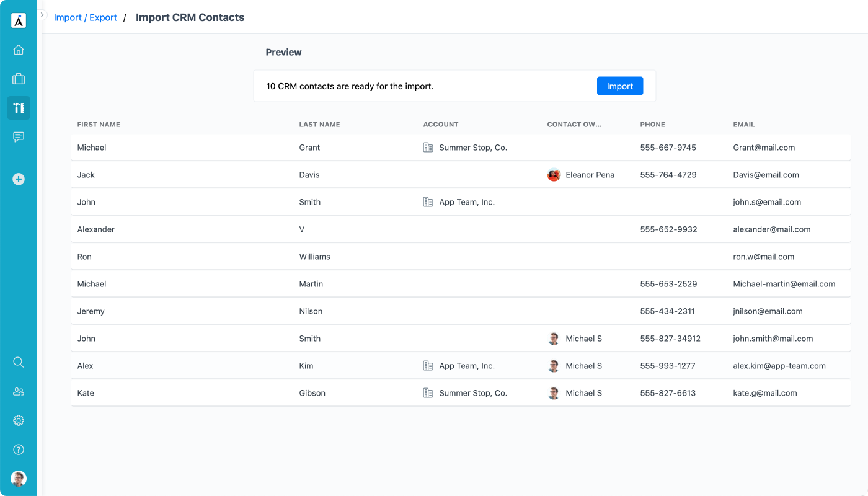Image resolution: width=868 pixels, height=496 pixels.
Task: Click phone number 555-652-9932
Action: (x=669, y=229)
